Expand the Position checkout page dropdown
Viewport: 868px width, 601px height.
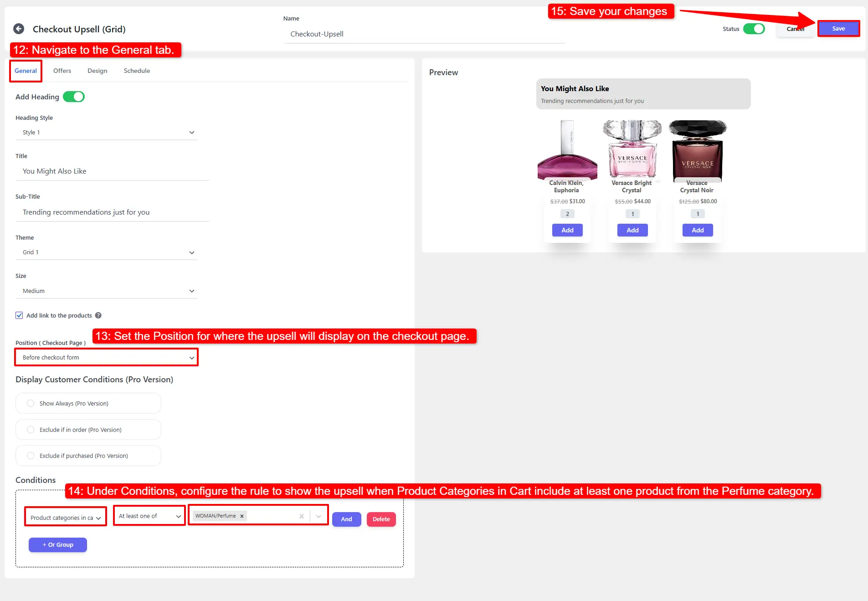pos(107,358)
